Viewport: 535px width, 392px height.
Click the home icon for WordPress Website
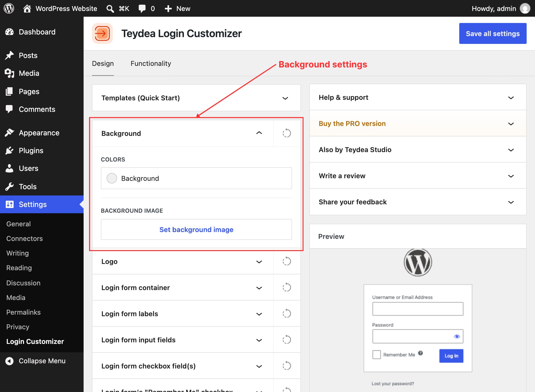[27, 9]
